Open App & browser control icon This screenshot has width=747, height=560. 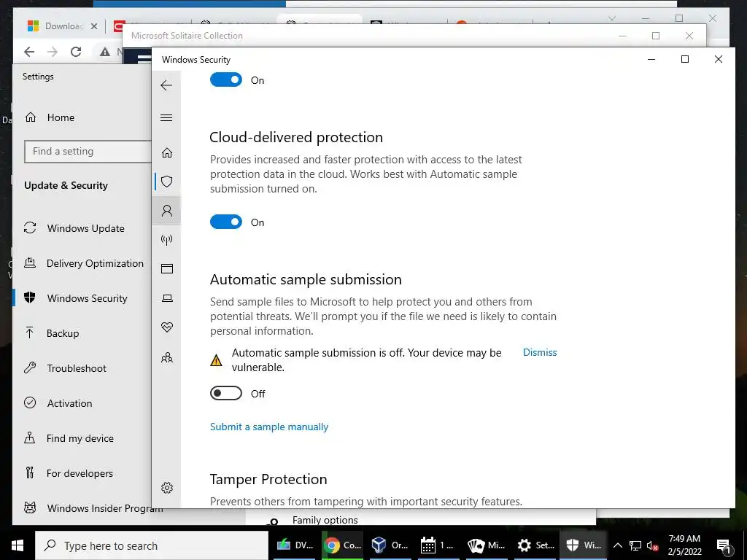pos(167,268)
